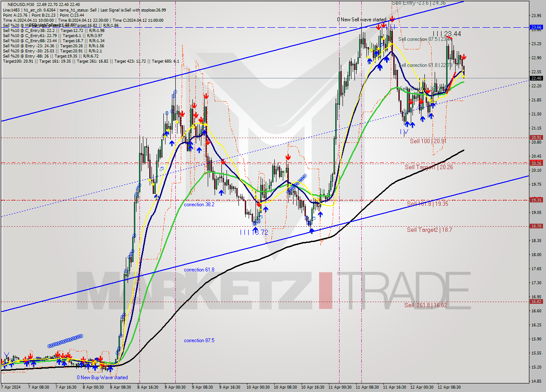Click '11 Apr 00:30' on the time axis
The image size is (546, 392).
click(340, 387)
